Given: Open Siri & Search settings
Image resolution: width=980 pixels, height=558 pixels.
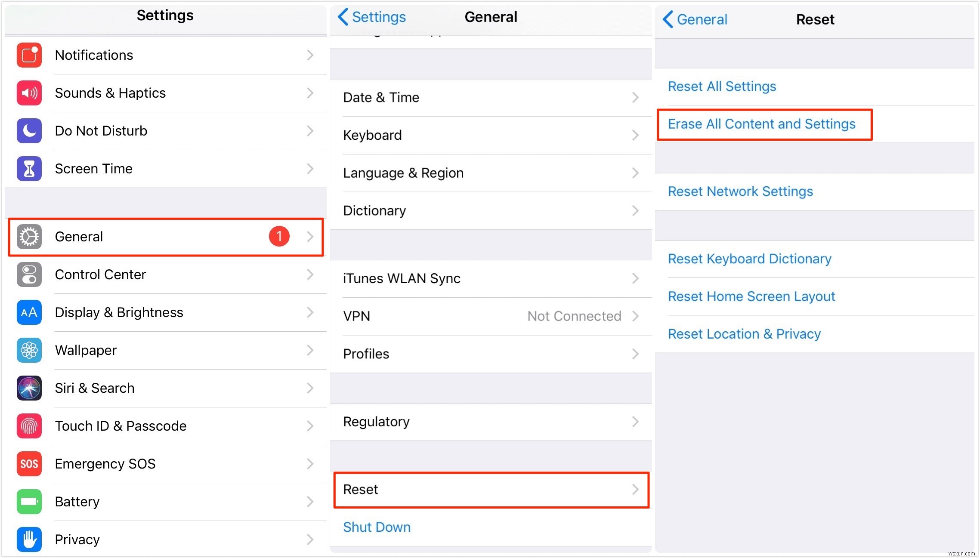Looking at the screenshot, I should (166, 387).
